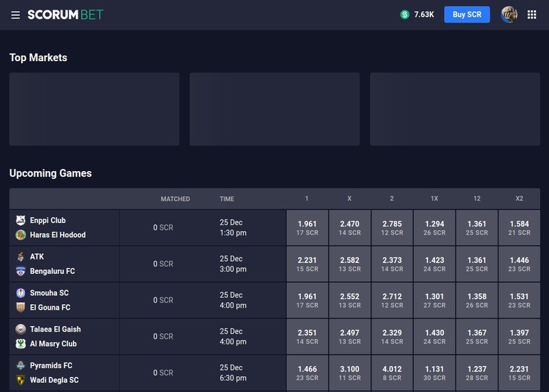Click the Buy SCR button
Image resolution: width=549 pixels, height=392 pixels.
pyautogui.click(x=467, y=14)
